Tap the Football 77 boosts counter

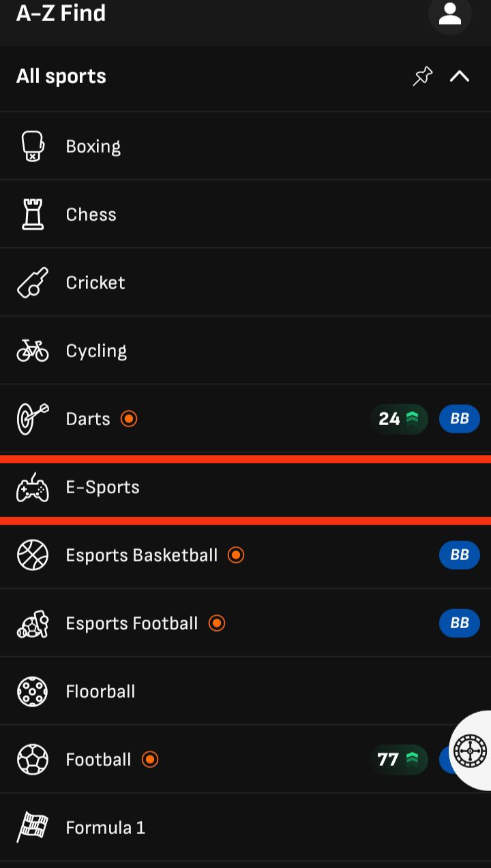click(398, 759)
